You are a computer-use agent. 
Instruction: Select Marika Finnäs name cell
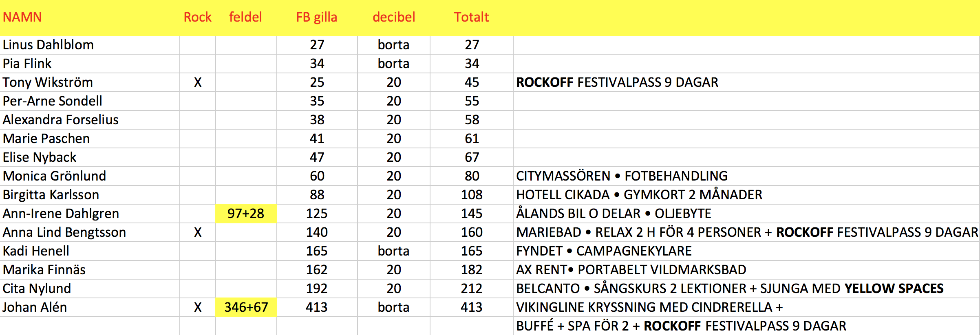pyautogui.click(x=90, y=270)
